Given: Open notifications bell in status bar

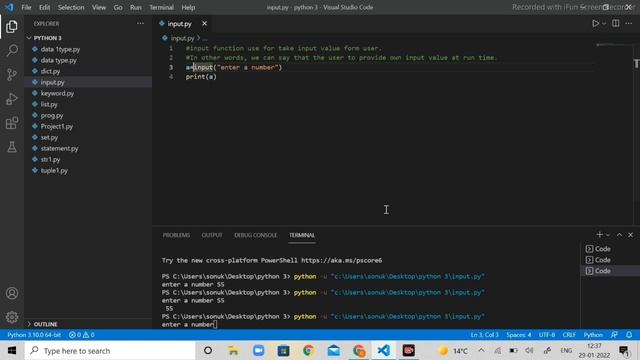Looking at the screenshot, I should [629, 335].
